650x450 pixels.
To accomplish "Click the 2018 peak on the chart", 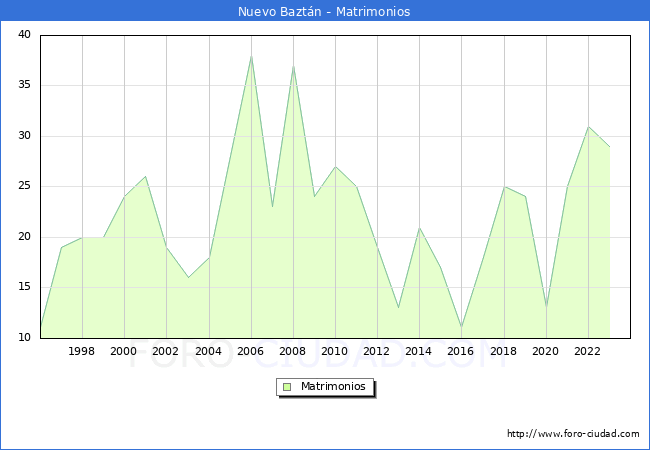I will pyautogui.click(x=504, y=187).
